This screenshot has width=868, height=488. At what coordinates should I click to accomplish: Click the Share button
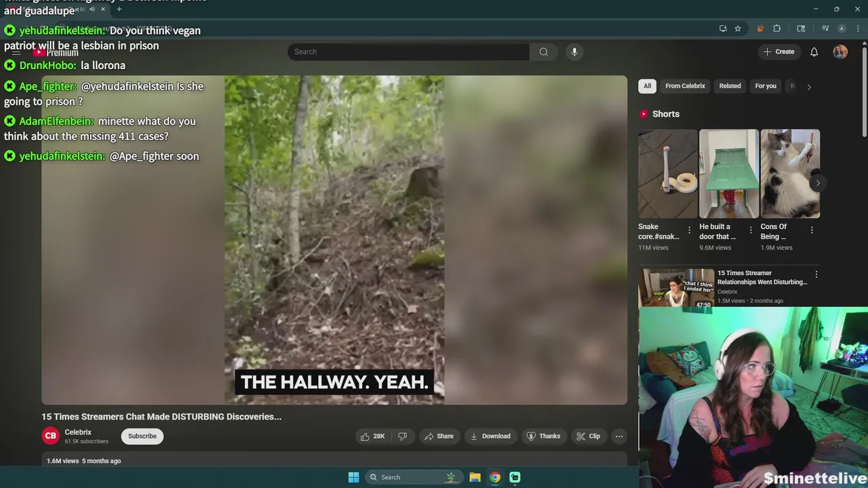439,436
